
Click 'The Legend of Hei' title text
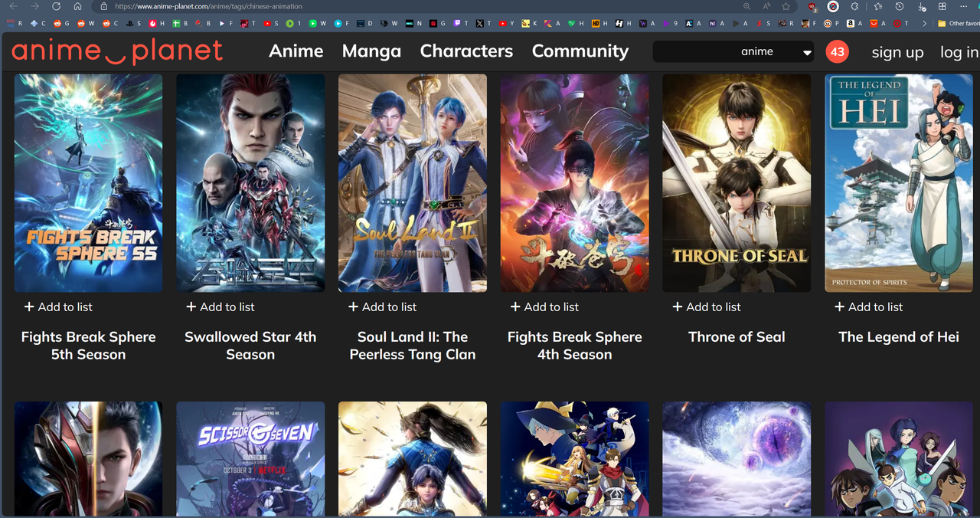[899, 337]
